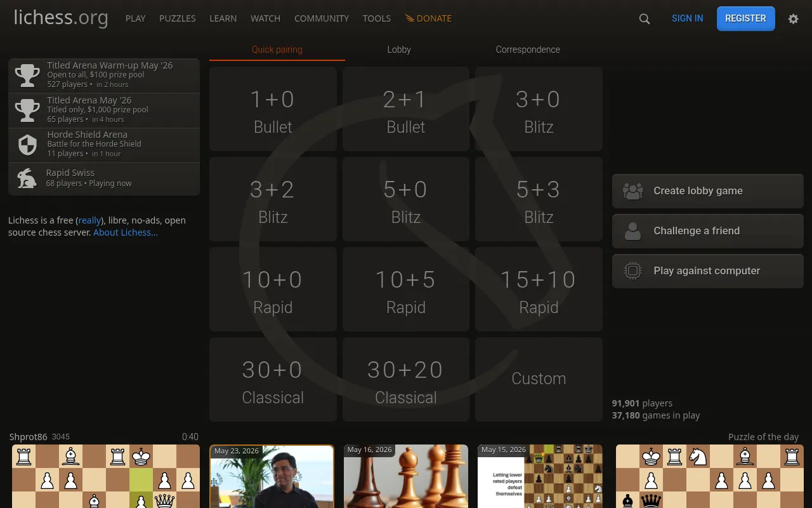Open the May 15, 2026 blog post thumbnail
The width and height of the screenshot is (812, 508).
[540, 476]
